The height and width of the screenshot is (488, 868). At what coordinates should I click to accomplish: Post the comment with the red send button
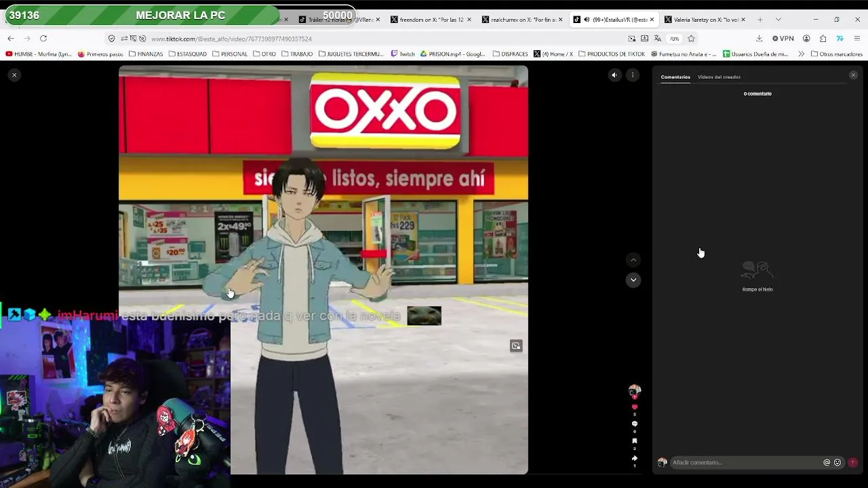tap(852, 463)
